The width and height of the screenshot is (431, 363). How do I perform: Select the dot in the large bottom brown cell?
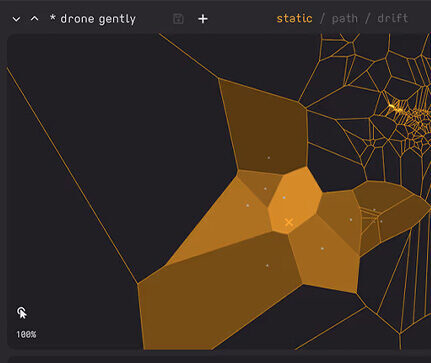(267, 266)
